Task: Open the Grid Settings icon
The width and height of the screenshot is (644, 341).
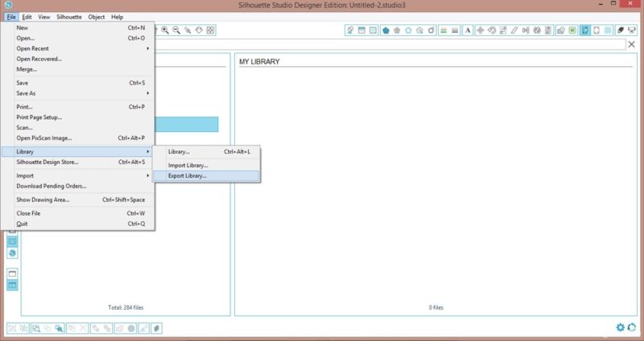Action: [373, 31]
